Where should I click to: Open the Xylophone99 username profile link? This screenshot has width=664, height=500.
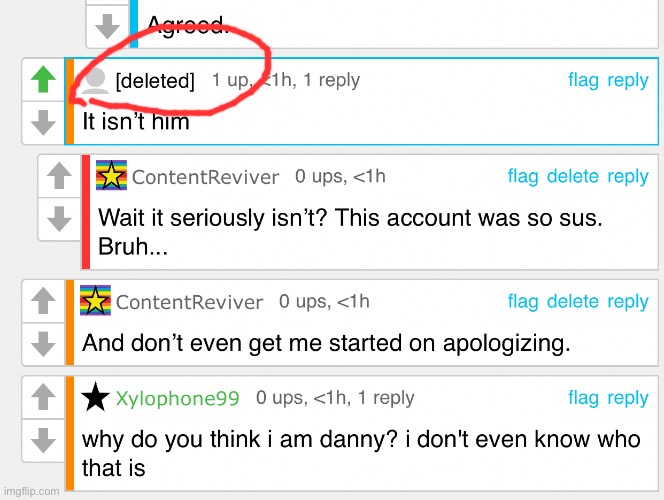point(177,398)
